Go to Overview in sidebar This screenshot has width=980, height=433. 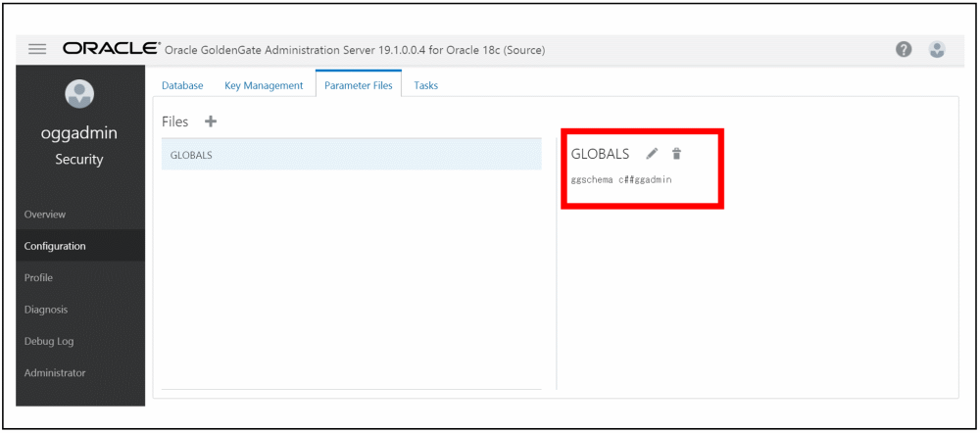pyautogui.click(x=45, y=214)
